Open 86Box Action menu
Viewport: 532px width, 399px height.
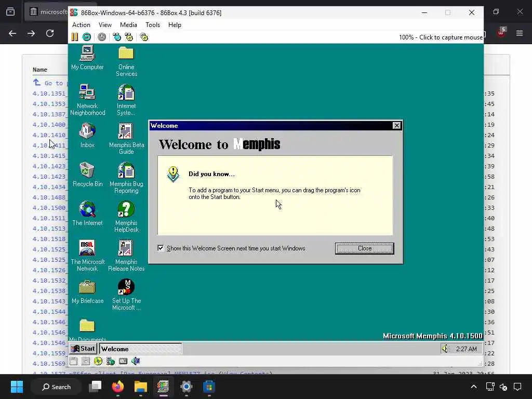[x=81, y=25]
